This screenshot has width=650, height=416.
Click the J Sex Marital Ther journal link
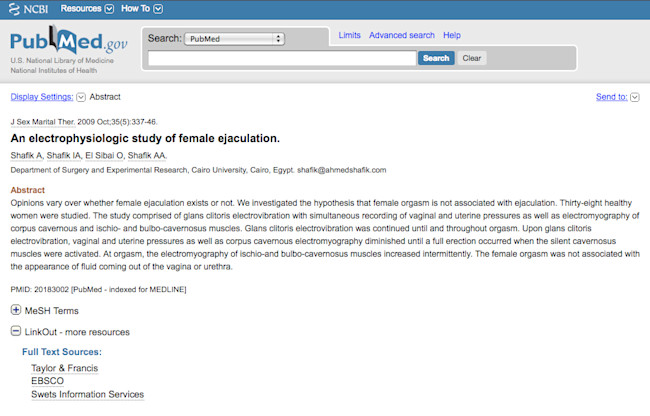click(x=42, y=122)
